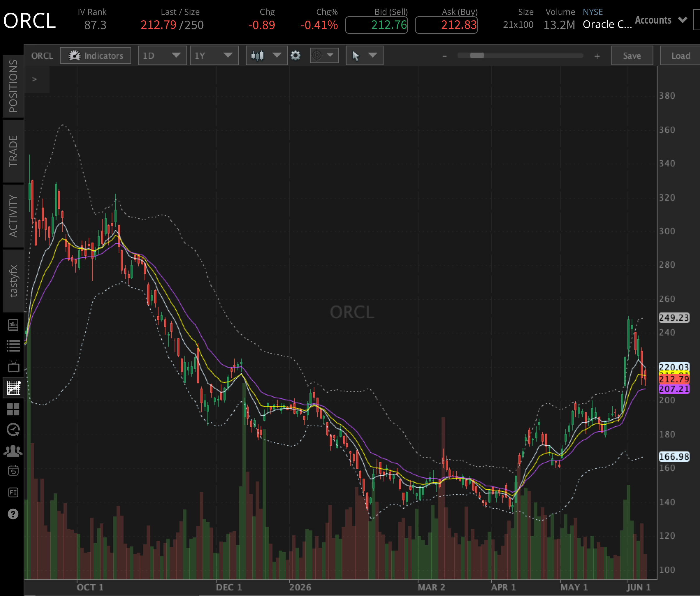The height and width of the screenshot is (596, 700).
Task: Click the 249.23 price label
Action: [674, 318]
